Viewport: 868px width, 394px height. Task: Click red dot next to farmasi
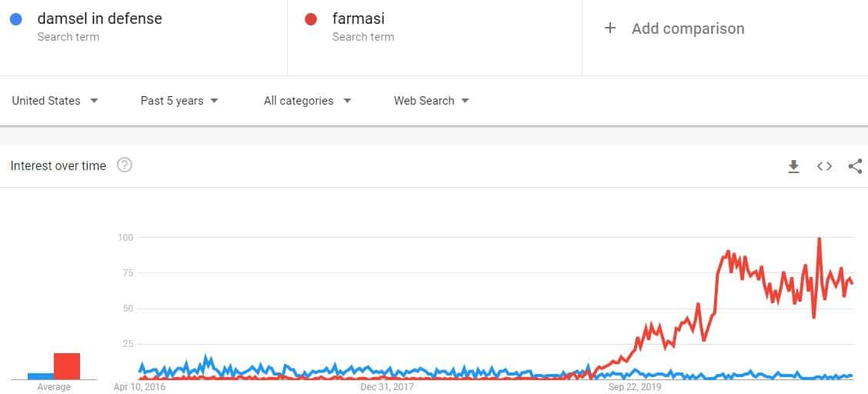point(311,19)
